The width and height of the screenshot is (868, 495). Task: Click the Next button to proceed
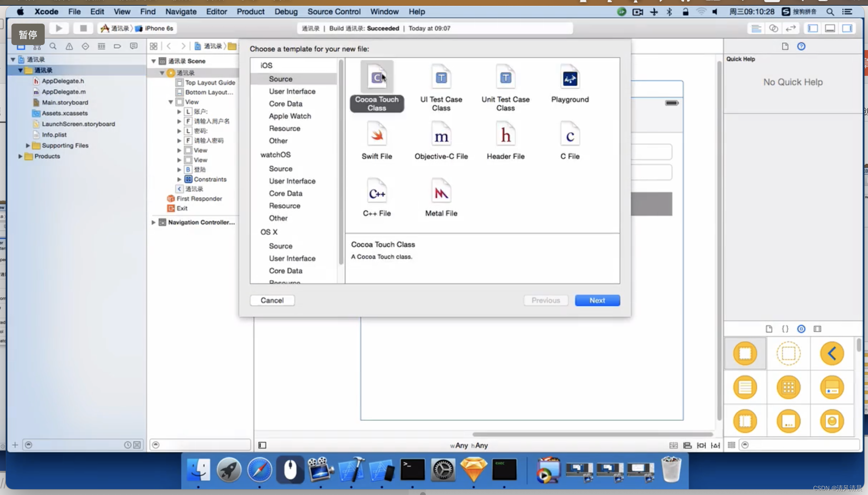(597, 300)
